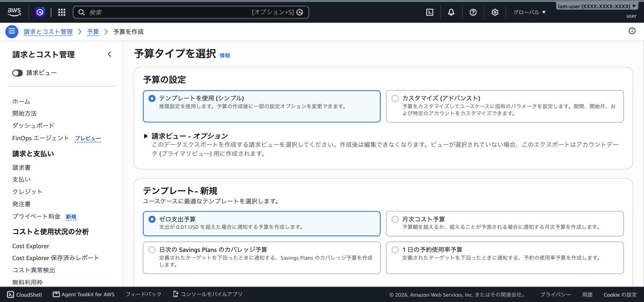644x302 pixels.
Task: Open 請求書 in the sidebar
Action: (x=21, y=167)
